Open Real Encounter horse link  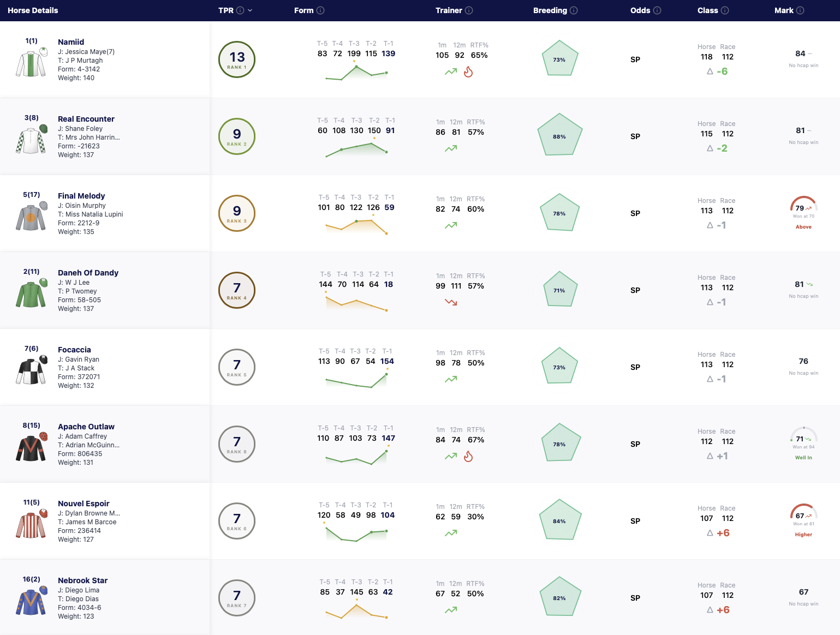pyautogui.click(x=86, y=119)
